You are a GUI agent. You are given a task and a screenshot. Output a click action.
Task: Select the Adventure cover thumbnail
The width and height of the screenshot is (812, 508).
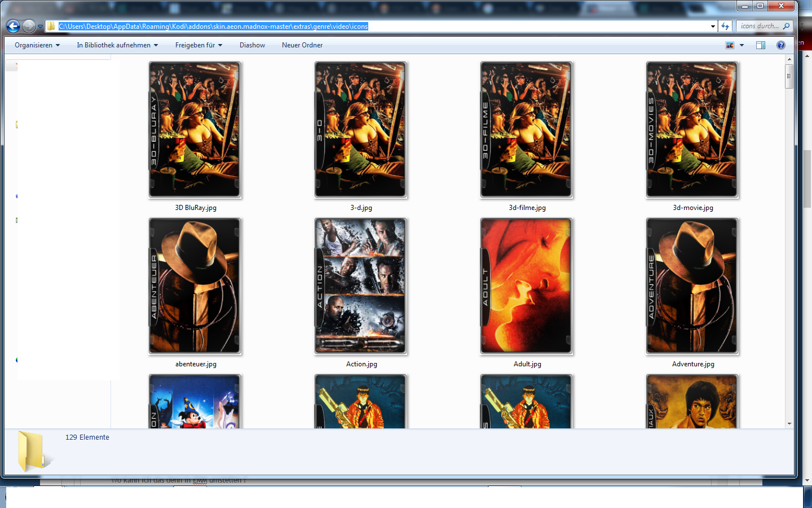(692, 286)
